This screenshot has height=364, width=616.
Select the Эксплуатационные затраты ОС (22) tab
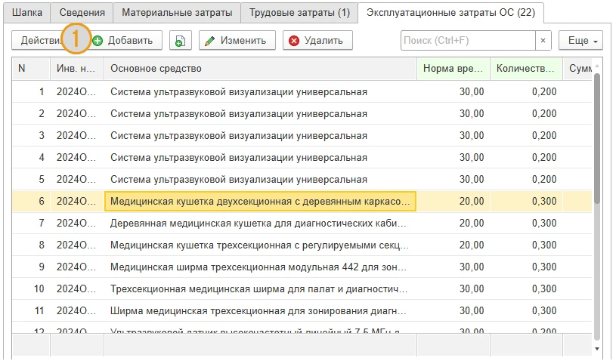(x=450, y=13)
